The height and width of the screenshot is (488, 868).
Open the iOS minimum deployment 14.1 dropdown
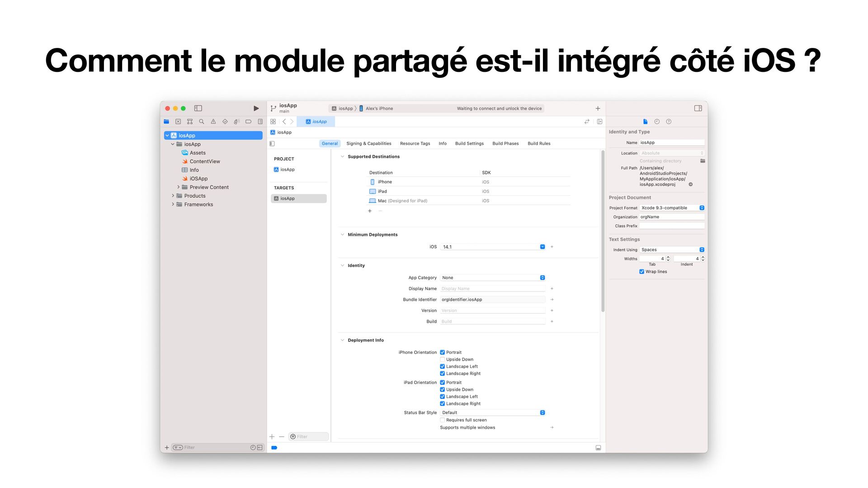click(x=493, y=247)
